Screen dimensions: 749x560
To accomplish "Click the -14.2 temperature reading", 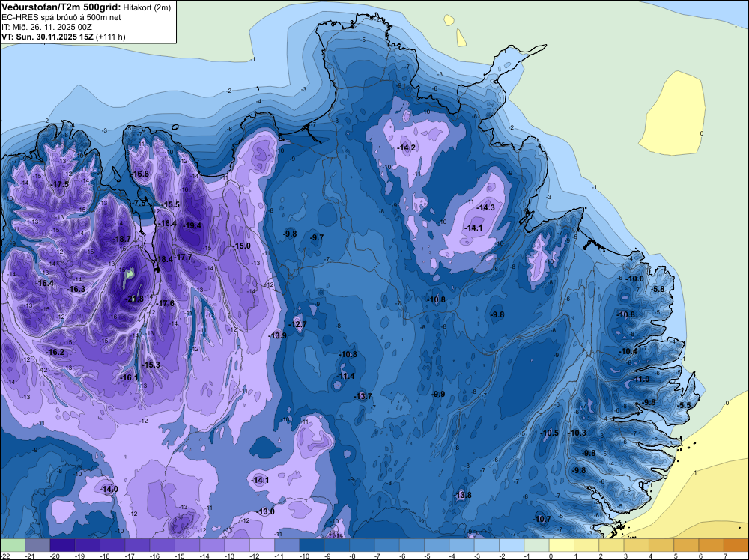I will (407, 147).
